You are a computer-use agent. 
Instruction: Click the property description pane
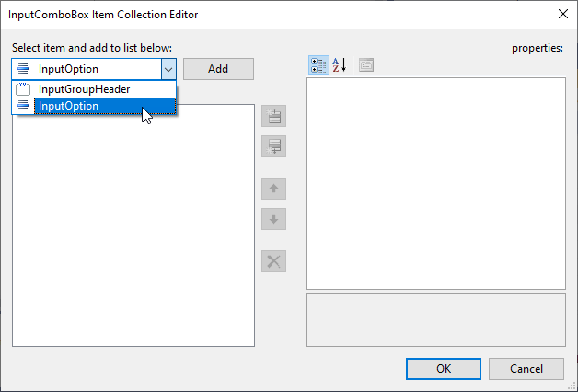[435, 318]
